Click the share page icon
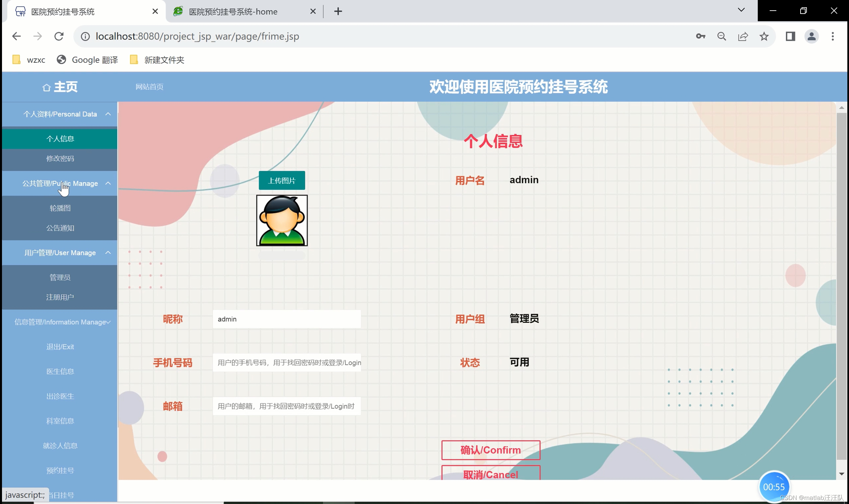Image resolution: width=849 pixels, height=504 pixels. (x=743, y=36)
